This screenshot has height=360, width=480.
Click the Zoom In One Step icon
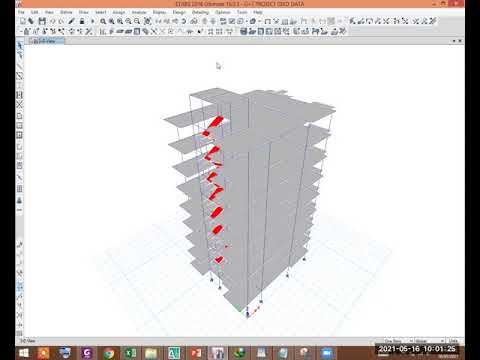coord(128,21)
